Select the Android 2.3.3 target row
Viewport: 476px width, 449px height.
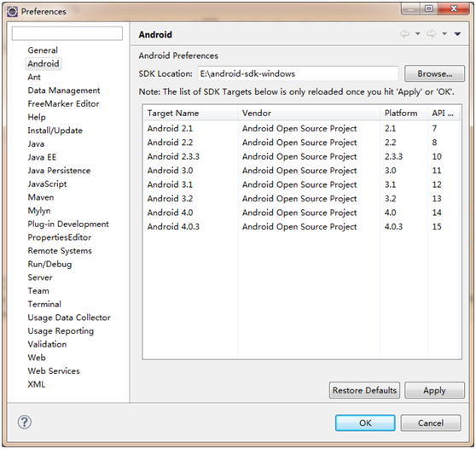click(x=302, y=156)
